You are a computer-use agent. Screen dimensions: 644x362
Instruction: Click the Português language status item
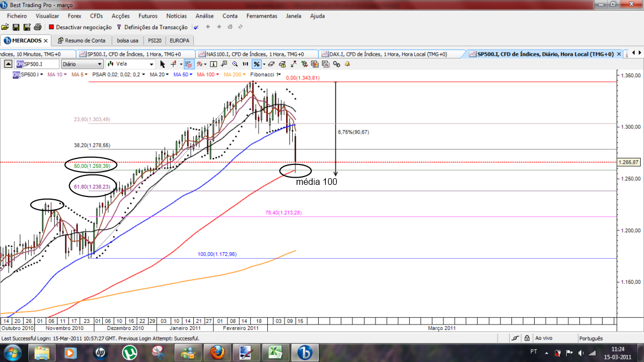(591, 339)
